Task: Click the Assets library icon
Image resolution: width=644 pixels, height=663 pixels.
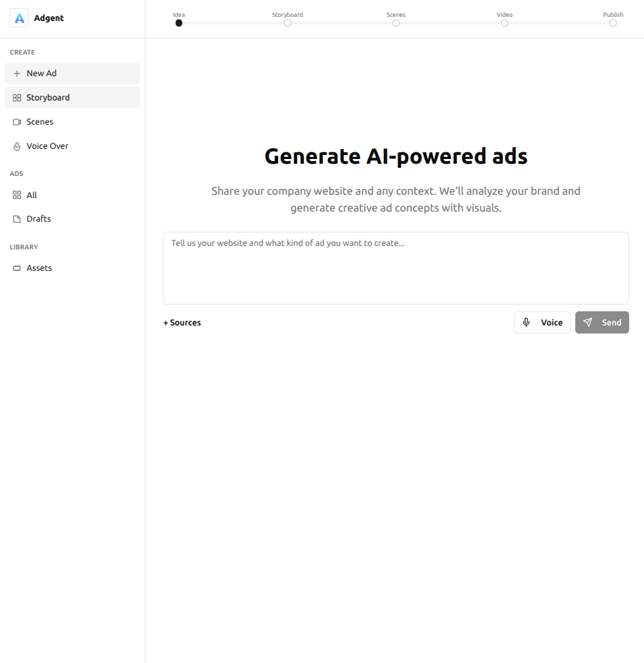Action: coord(17,268)
